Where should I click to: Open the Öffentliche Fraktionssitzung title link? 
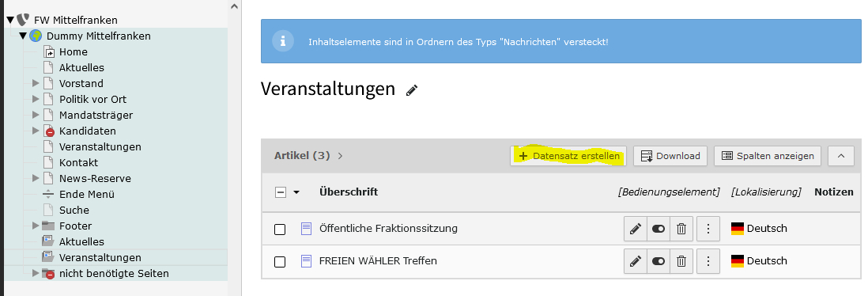pos(388,229)
